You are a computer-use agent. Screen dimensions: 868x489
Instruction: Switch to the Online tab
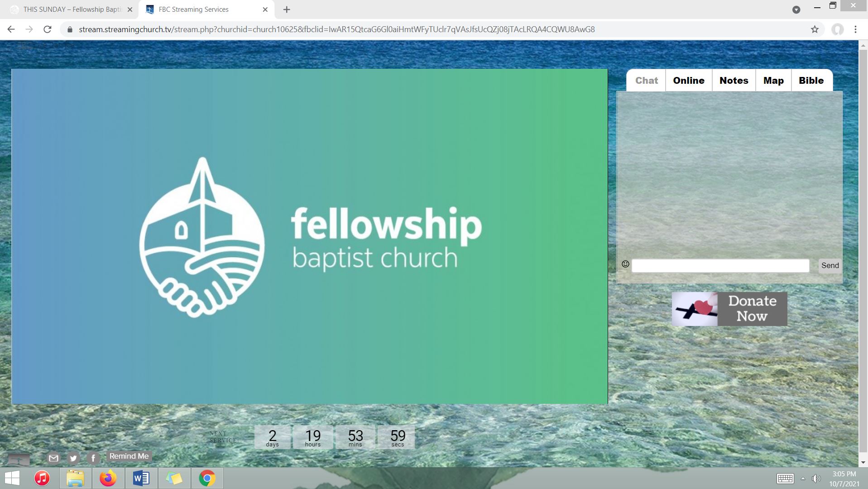pyautogui.click(x=689, y=81)
